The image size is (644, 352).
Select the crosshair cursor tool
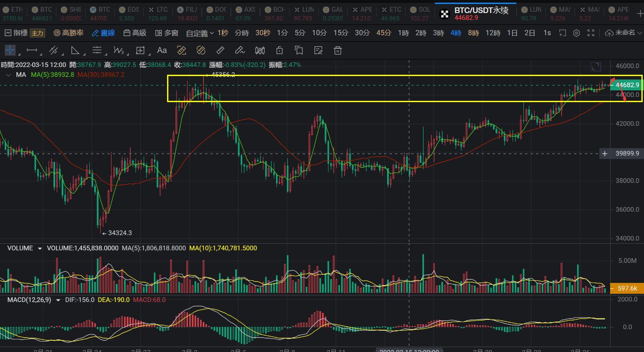[10, 50]
